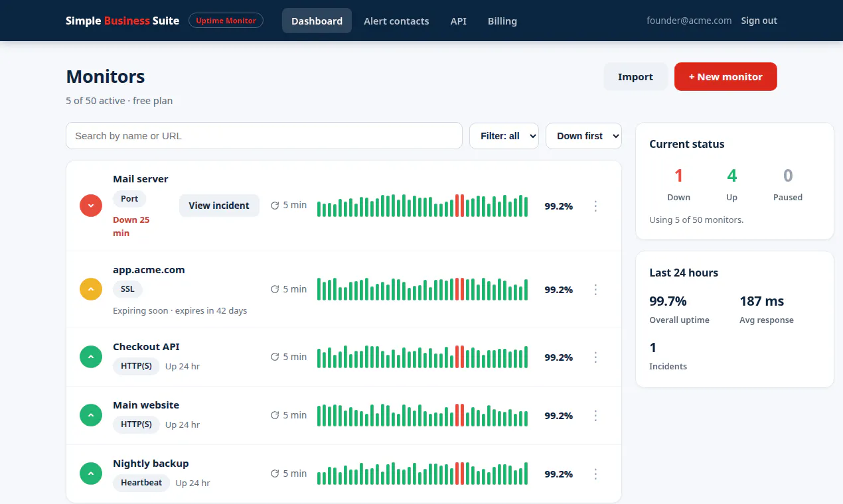Viewport: 843px width, 504px height.
Task: Click Using 5 of 50 monitors text
Action: tap(696, 220)
